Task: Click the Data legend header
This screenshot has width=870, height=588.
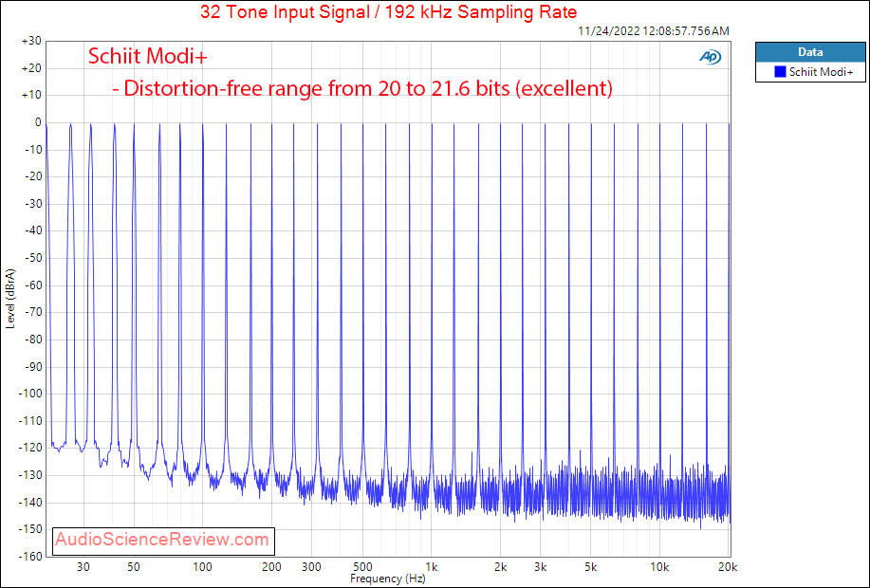Action: pos(810,52)
